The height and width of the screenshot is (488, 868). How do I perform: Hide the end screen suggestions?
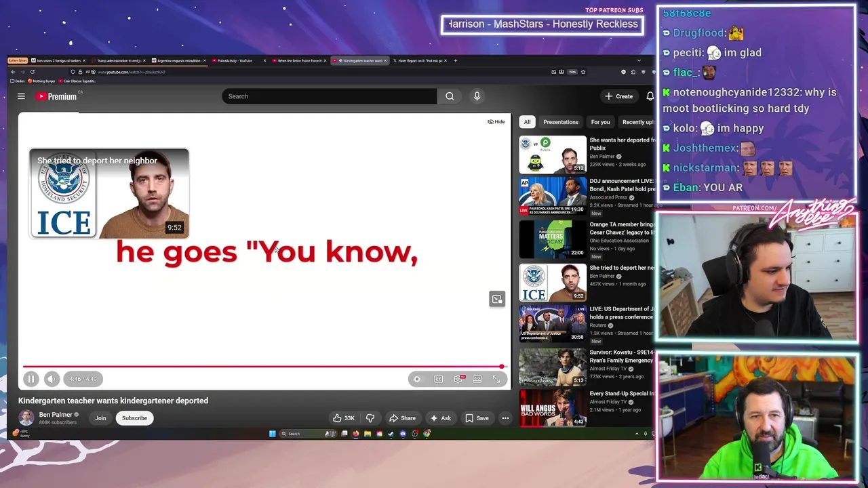496,122
